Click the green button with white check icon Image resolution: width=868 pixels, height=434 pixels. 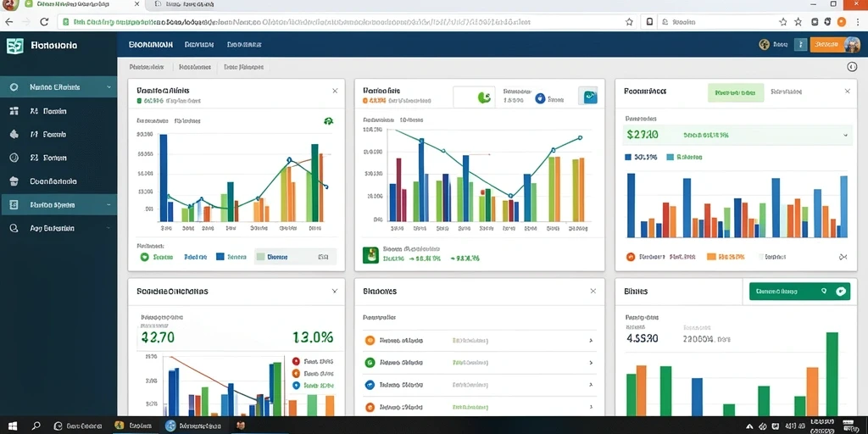(799, 291)
